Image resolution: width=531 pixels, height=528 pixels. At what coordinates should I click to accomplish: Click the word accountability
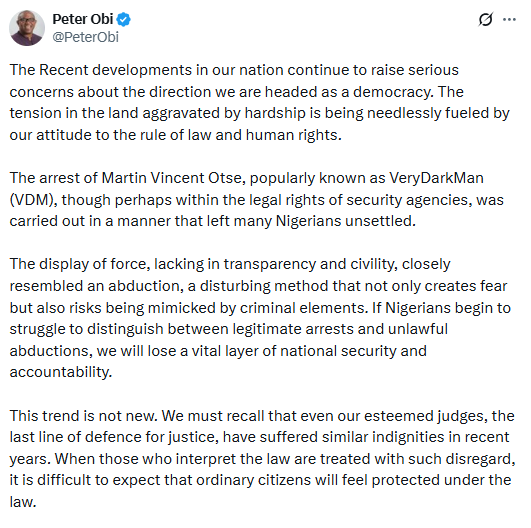tap(61, 372)
